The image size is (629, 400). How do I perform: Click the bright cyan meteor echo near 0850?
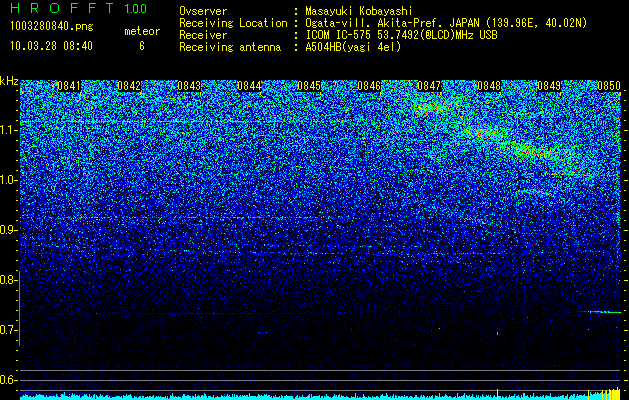click(x=599, y=312)
